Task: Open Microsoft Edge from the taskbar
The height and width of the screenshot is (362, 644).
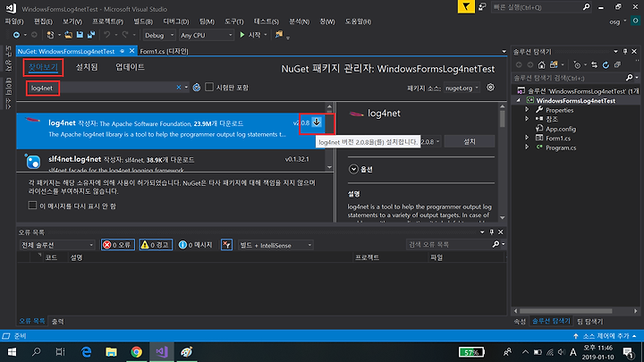Action: click(x=86, y=352)
